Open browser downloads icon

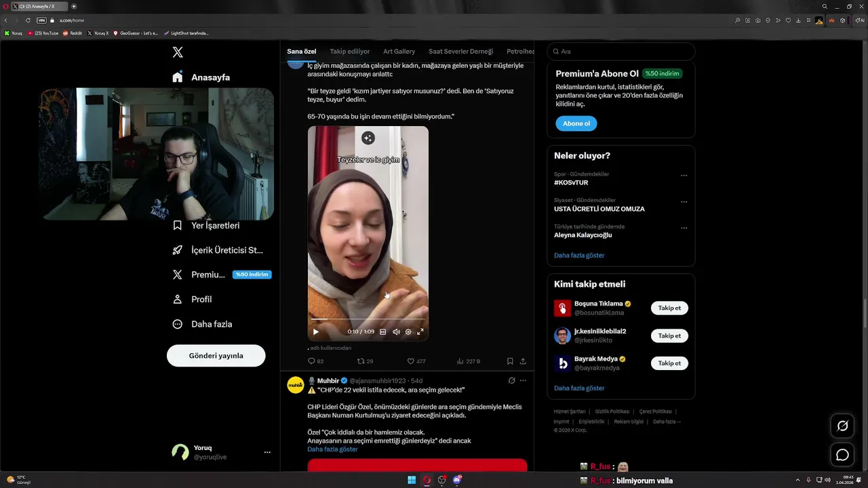pos(798,20)
